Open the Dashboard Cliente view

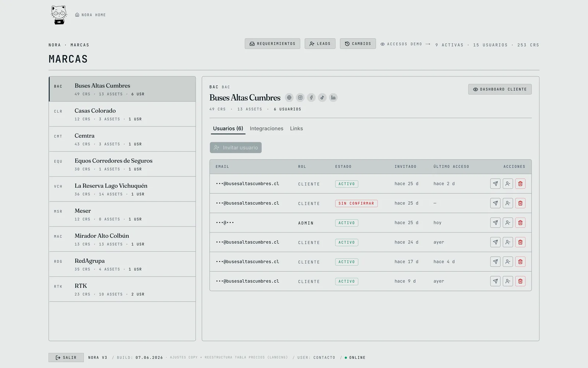[x=500, y=89]
